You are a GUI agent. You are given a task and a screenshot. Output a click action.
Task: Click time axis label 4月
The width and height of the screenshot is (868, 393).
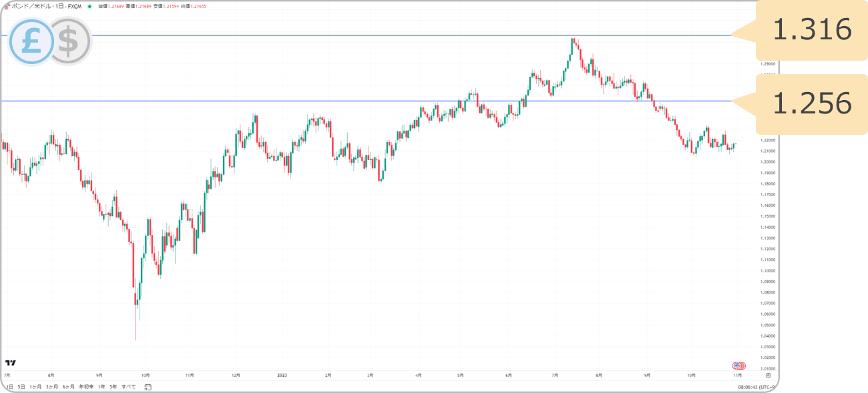pos(418,376)
